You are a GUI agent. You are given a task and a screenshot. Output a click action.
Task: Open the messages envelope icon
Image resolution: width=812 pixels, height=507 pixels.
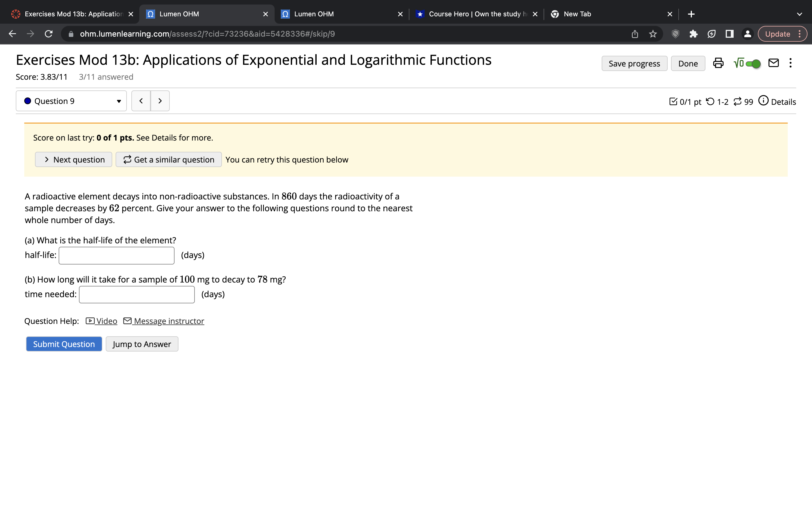(773, 63)
